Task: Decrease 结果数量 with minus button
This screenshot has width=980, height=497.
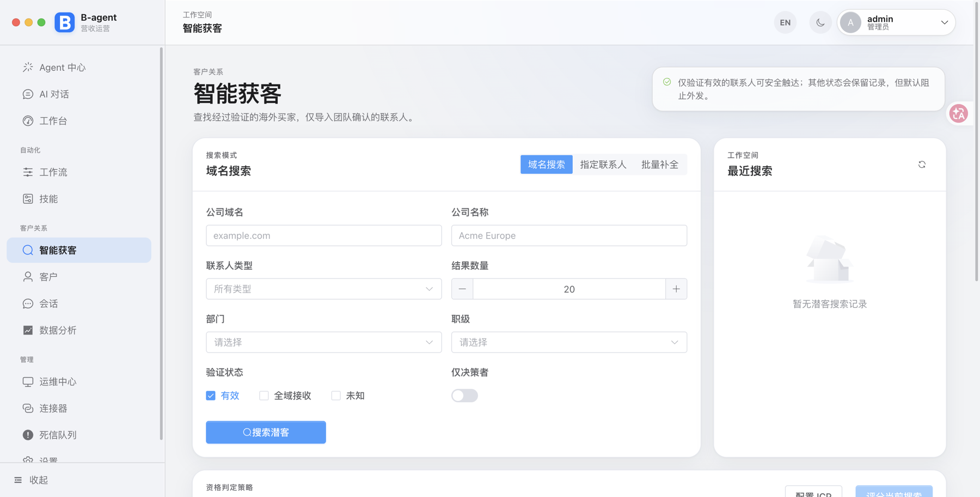Action: [x=462, y=289]
